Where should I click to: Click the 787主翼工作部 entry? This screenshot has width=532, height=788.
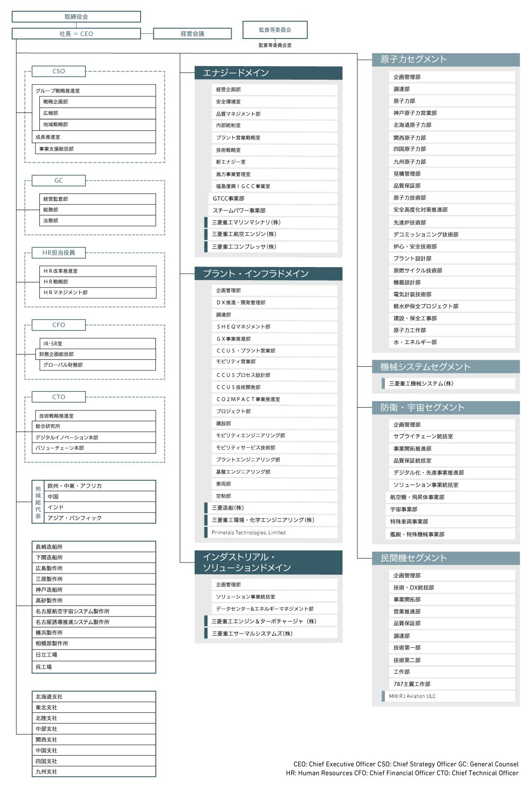point(452,684)
